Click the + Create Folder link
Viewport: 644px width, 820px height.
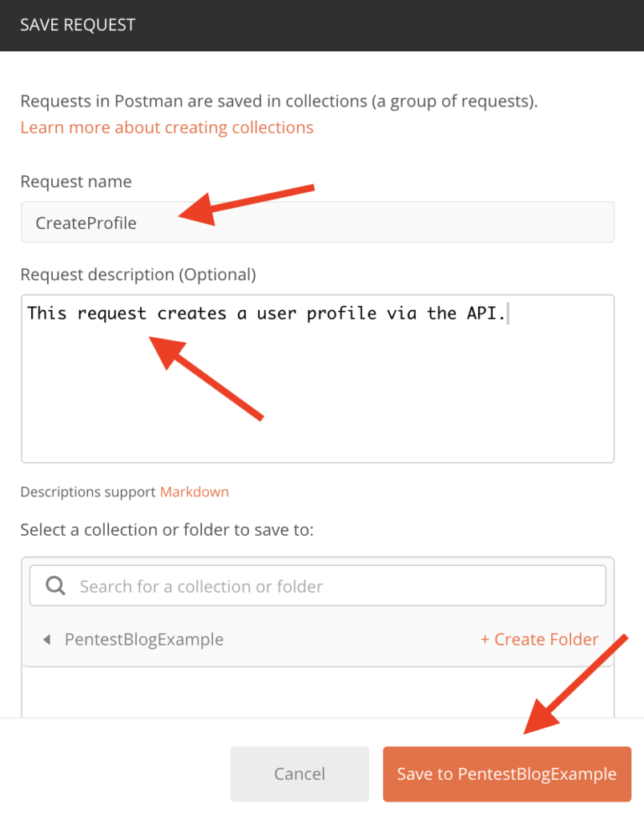pos(539,639)
